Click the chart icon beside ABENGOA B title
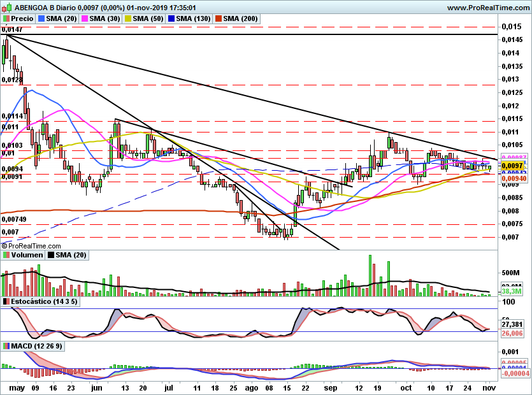The width and height of the screenshot is (532, 395). (x=7, y=7)
